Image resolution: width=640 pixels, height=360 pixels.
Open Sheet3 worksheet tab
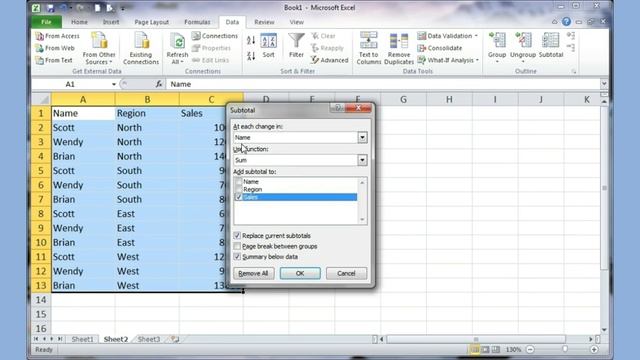tap(149, 339)
